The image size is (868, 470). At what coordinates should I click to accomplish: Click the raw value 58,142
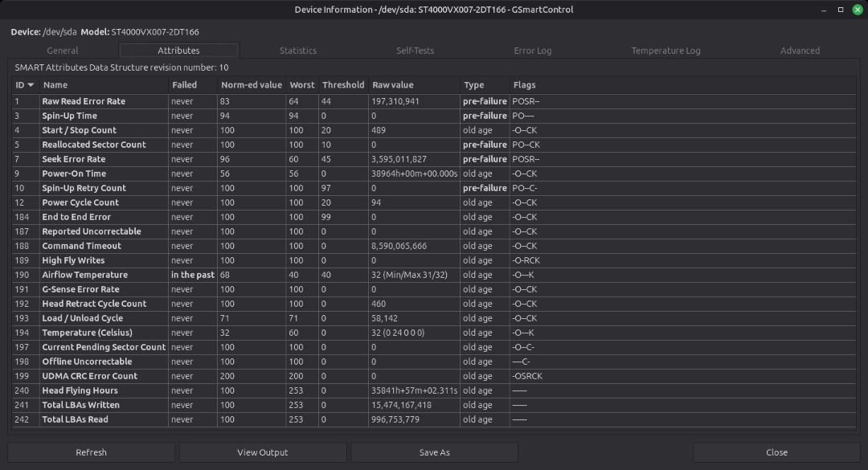tap(384, 318)
